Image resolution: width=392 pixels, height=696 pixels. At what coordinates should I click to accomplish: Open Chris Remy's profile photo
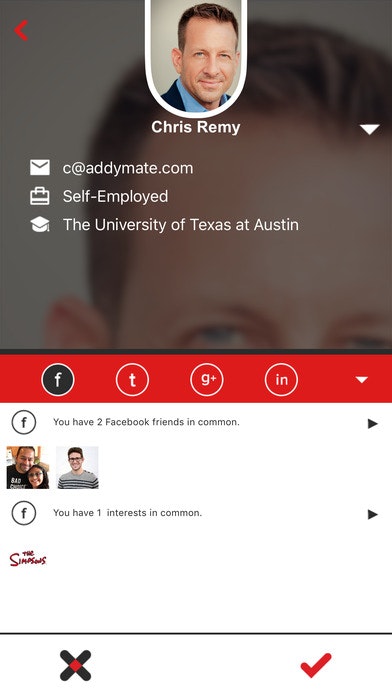196,56
